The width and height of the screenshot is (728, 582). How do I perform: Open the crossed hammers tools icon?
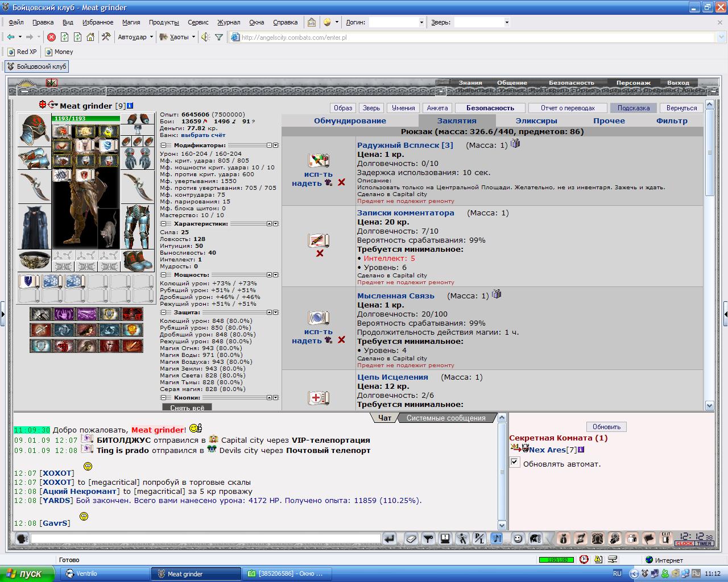coord(106,37)
